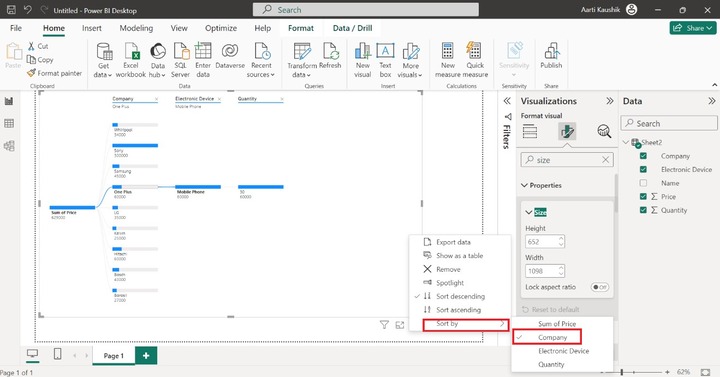Uncheck the Company field checkbox
The width and height of the screenshot is (720, 377).
tap(643, 156)
